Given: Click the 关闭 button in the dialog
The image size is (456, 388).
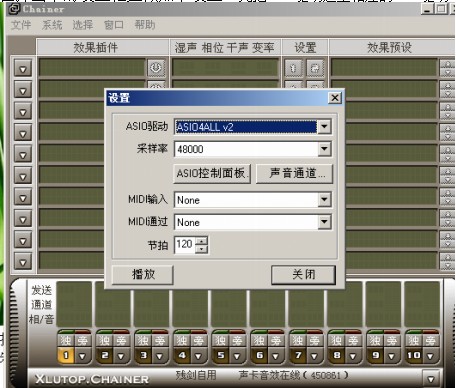Looking at the screenshot, I should pyautogui.click(x=303, y=274).
